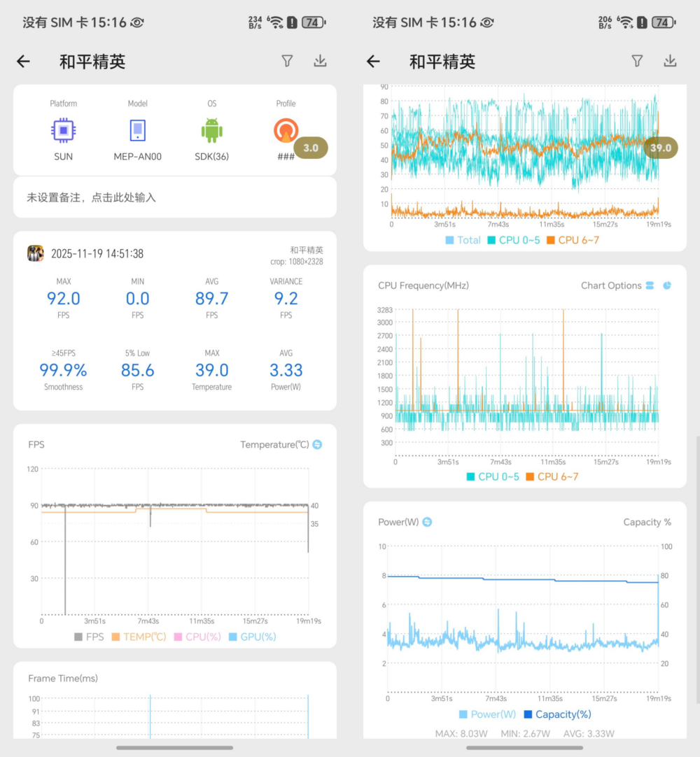Click the Capacity(%) dark blue legend swatch
This screenshot has height=757, width=700.
click(x=528, y=714)
